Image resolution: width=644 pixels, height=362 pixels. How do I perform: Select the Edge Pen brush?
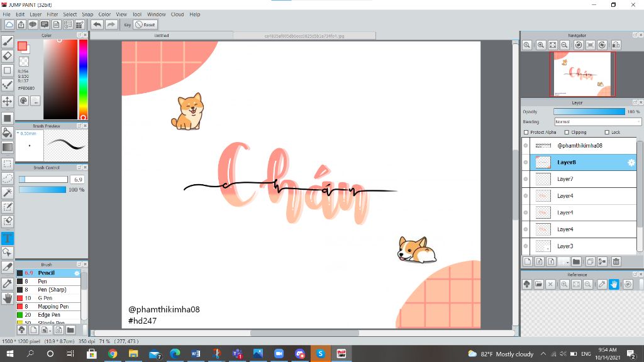tap(48, 315)
